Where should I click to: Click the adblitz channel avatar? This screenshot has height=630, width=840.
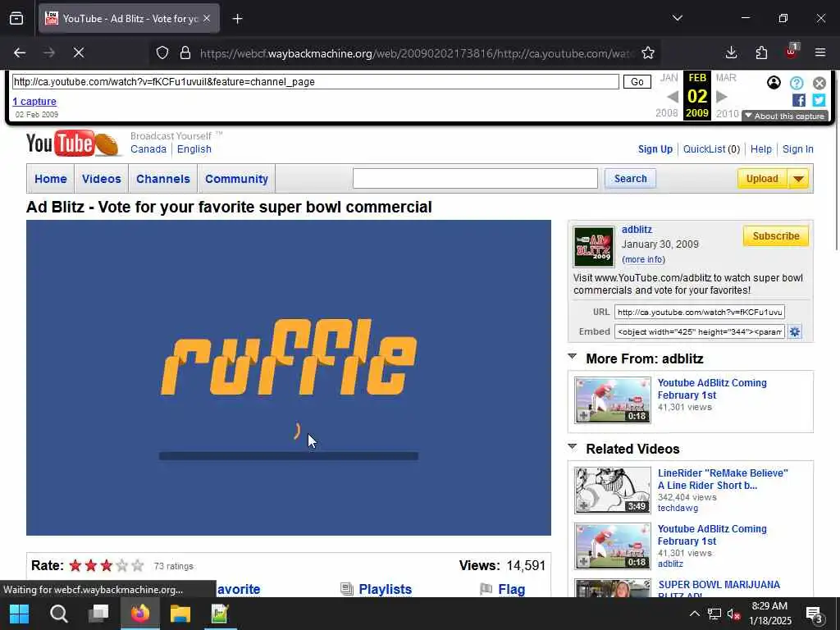(x=594, y=246)
